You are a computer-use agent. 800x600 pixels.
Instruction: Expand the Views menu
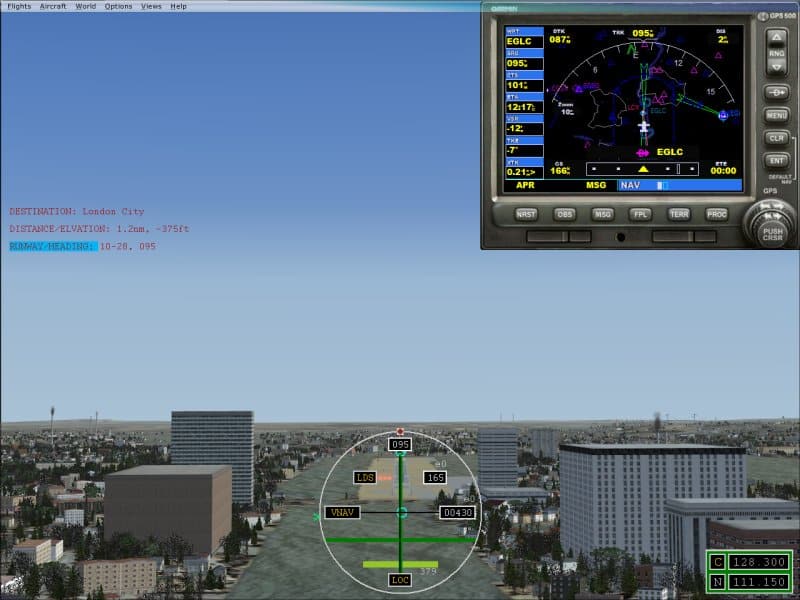(x=151, y=6)
